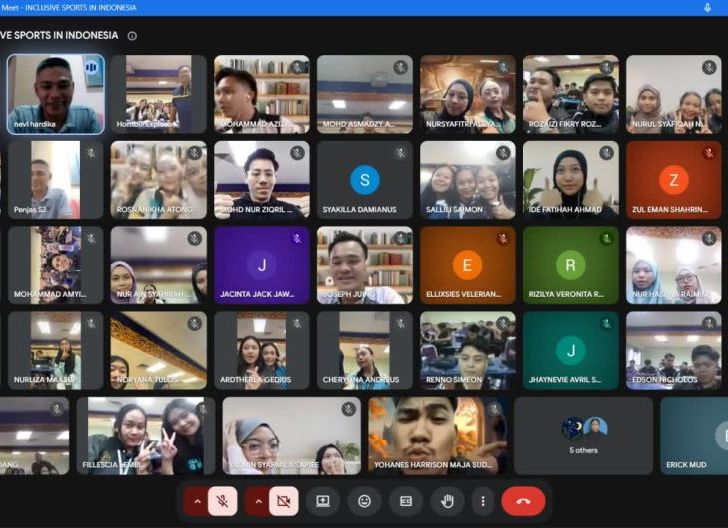The image size is (728, 528).
Task: Click muted mic icon on Penjas S2 tile
Action: [x=91, y=153]
